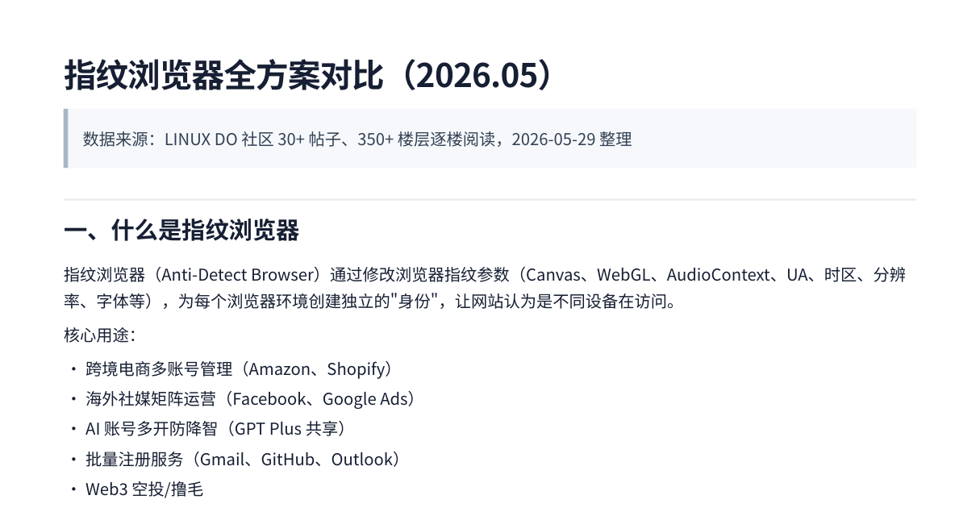Click the gray quote bar beside 数据来源

[65, 138]
